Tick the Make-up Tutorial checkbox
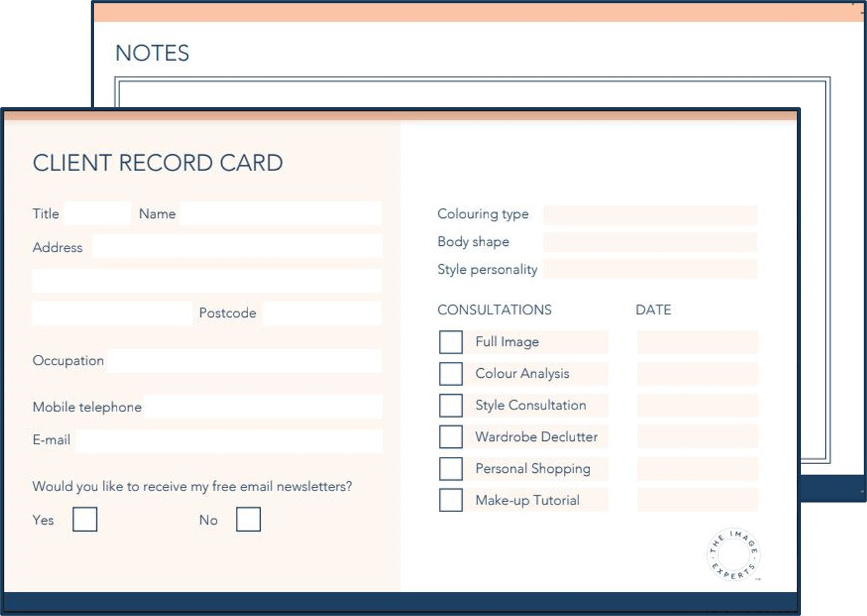The height and width of the screenshot is (616, 867). pos(450,500)
